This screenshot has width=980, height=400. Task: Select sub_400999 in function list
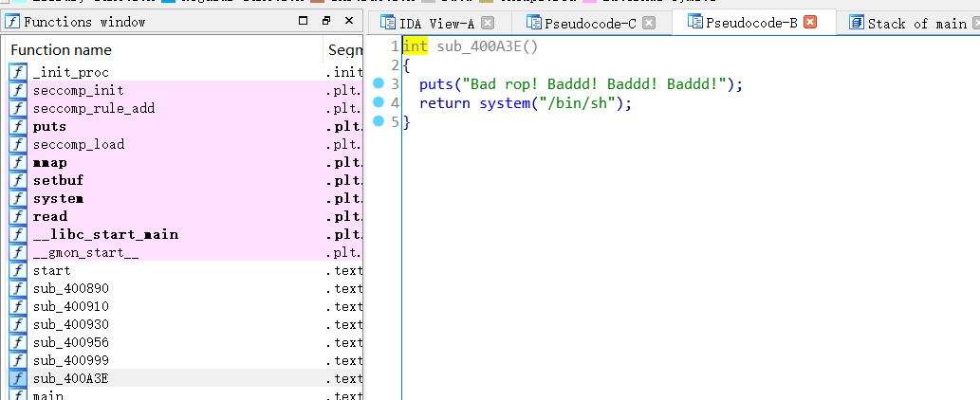[185, 361]
